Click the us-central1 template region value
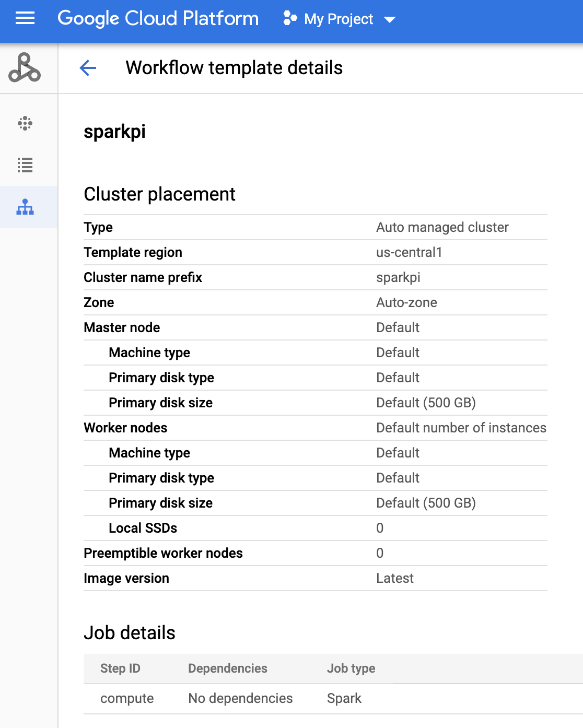 coord(409,252)
